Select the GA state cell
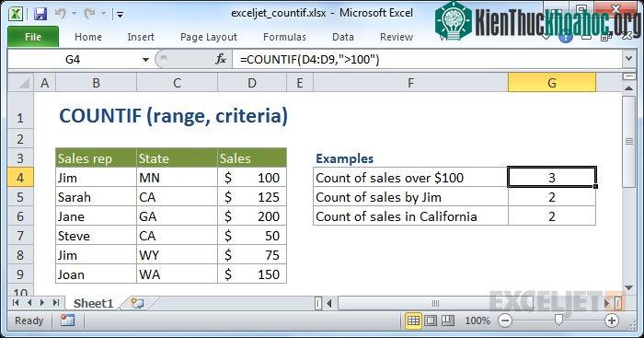This screenshot has width=644, height=338. pos(177,216)
